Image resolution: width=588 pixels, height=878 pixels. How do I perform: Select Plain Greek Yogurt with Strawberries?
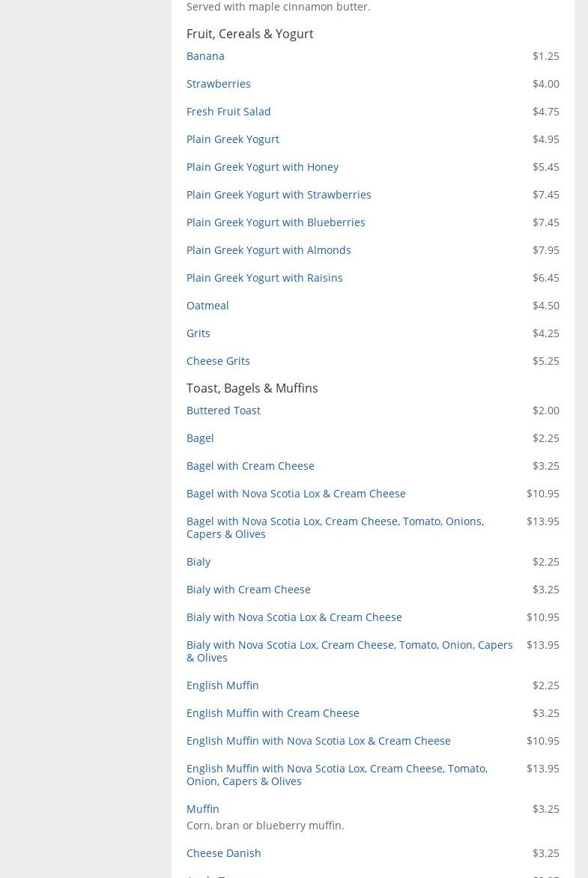(279, 195)
